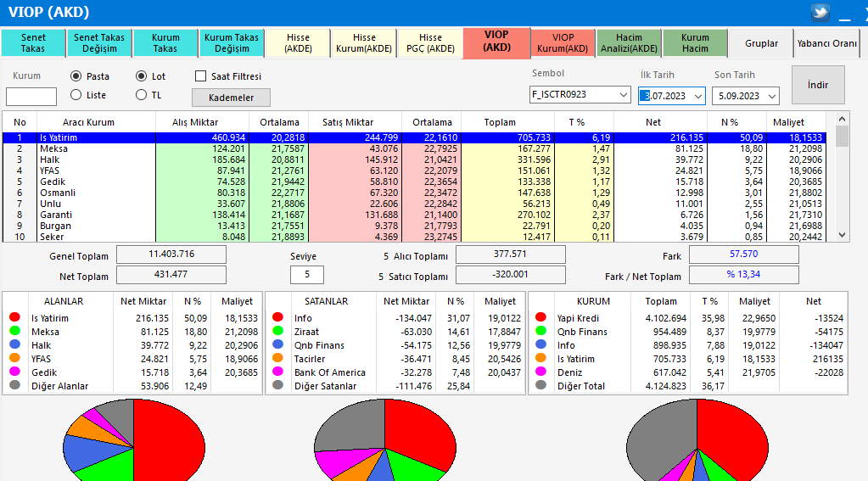868x481 pixels.
Task: Open Hisse Kurum(AKDE) tab
Action: pos(364,43)
